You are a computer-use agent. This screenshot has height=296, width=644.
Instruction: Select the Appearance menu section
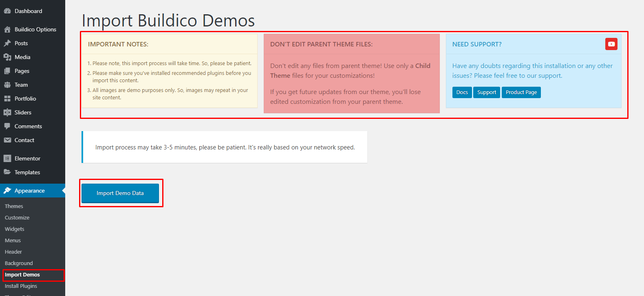(x=29, y=191)
